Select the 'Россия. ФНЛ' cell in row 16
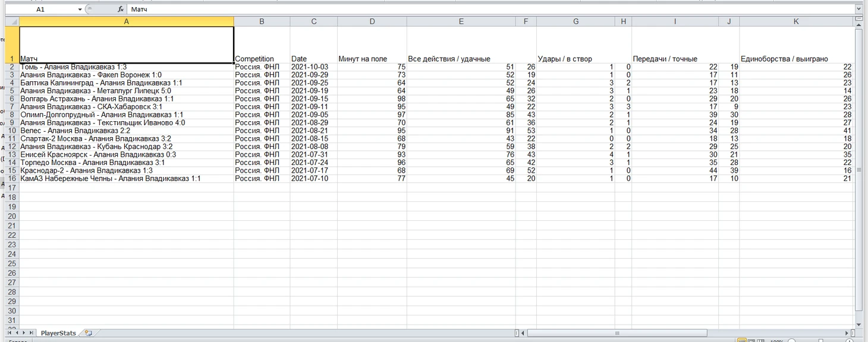The image size is (868, 342). pyautogui.click(x=262, y=178)
